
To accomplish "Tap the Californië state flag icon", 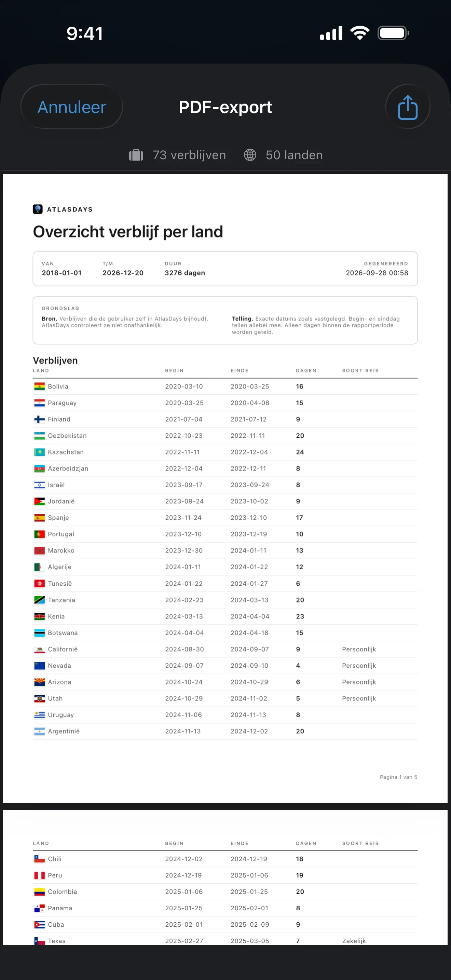I will click(x=39, y=649).
